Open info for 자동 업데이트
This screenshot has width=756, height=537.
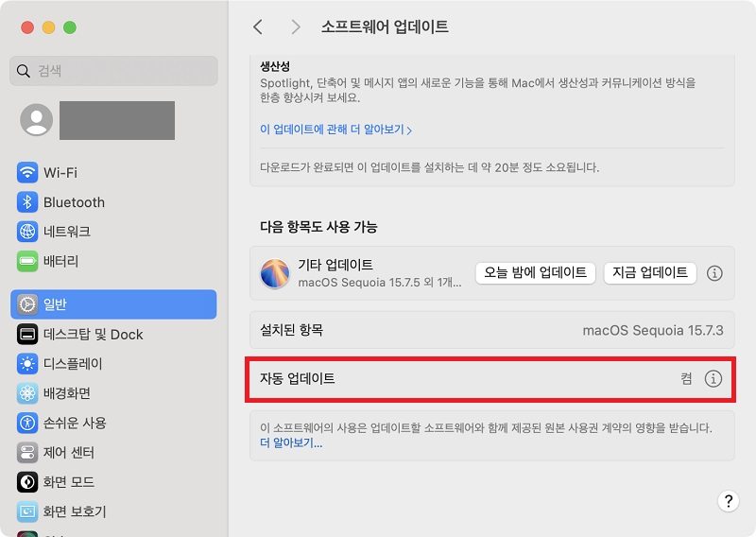tap(713, 379)
